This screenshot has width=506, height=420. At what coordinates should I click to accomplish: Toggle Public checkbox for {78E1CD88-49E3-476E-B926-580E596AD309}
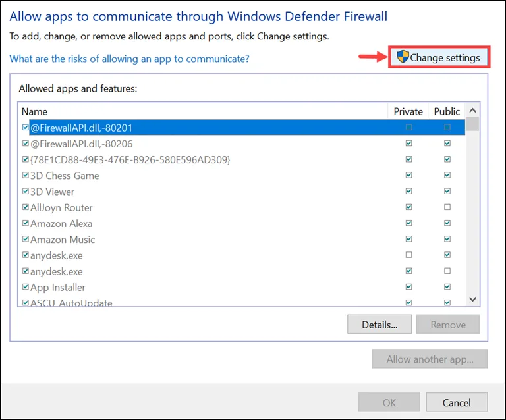[x=447, y=159]
